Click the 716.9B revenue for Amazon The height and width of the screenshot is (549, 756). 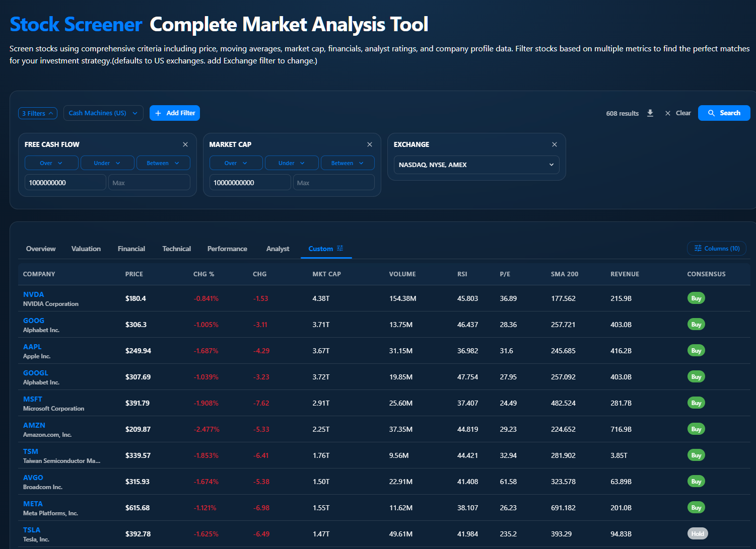tap(621, 429)
